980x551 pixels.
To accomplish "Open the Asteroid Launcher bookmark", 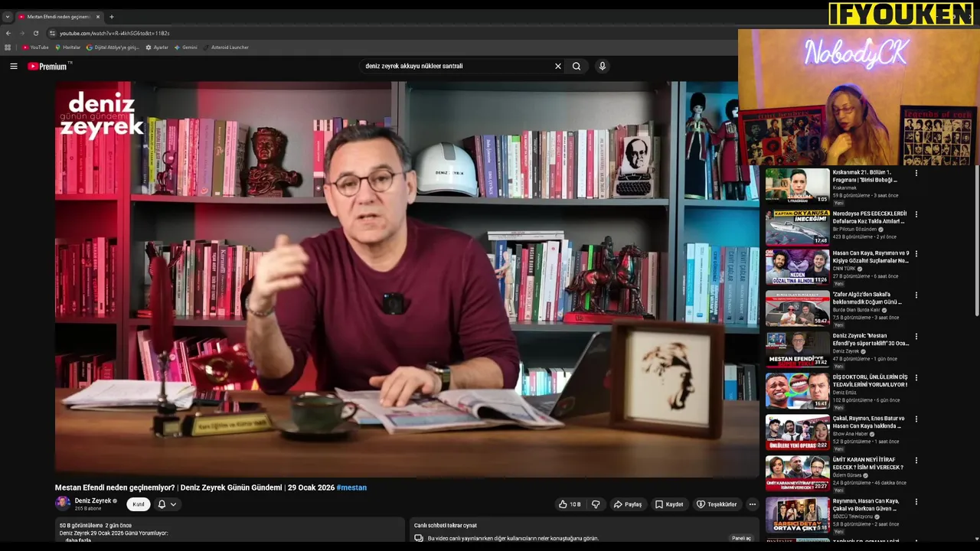I will (x=226, y=47).
